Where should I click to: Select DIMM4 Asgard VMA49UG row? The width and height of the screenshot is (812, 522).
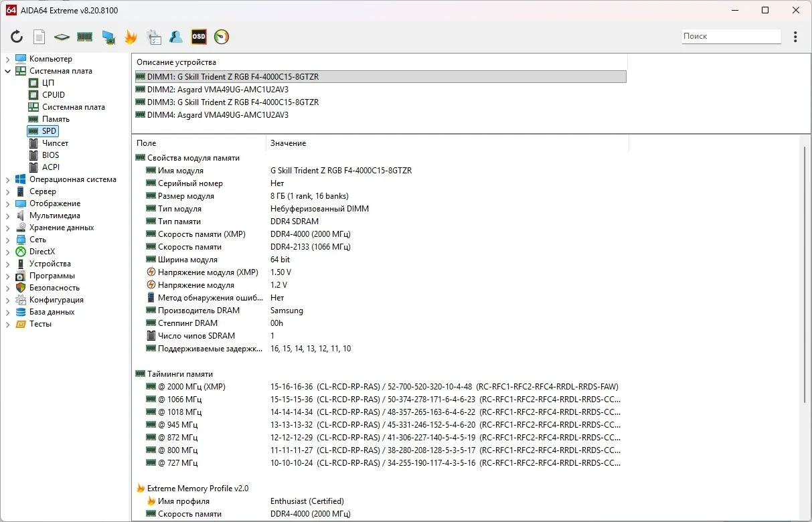(380, 115)
